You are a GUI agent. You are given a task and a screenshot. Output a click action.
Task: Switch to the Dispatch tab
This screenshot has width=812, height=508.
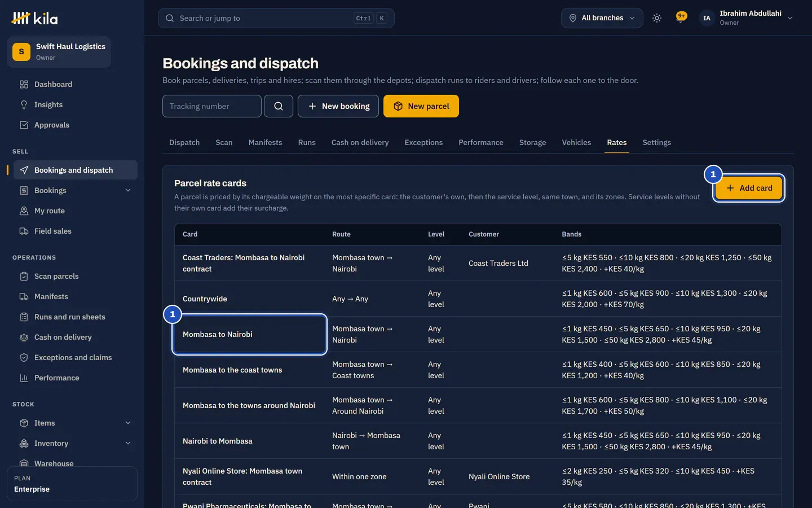pyautogui.click(x=184, y=142)
